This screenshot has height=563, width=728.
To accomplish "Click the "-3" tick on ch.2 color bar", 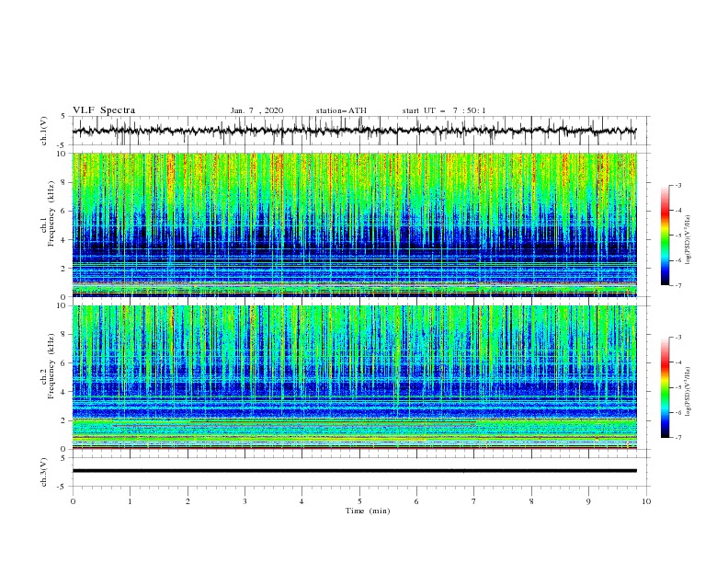I will (677, 338).
